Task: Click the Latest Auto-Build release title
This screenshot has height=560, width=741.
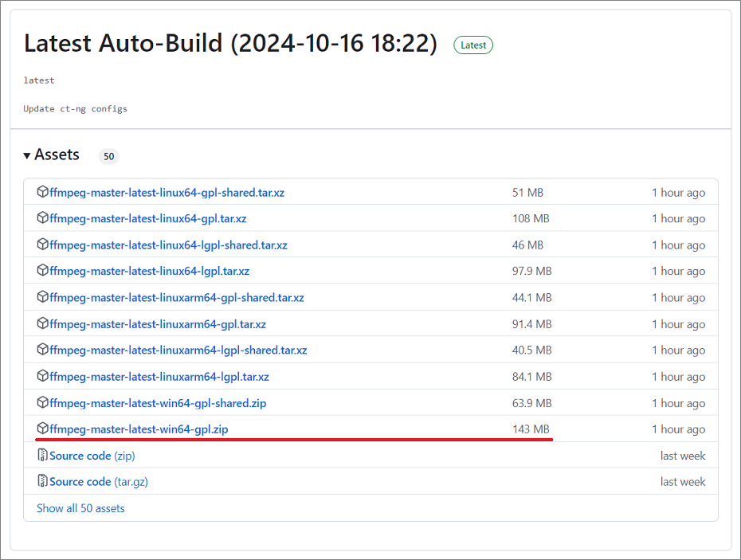Action: (x=230, y=44)
